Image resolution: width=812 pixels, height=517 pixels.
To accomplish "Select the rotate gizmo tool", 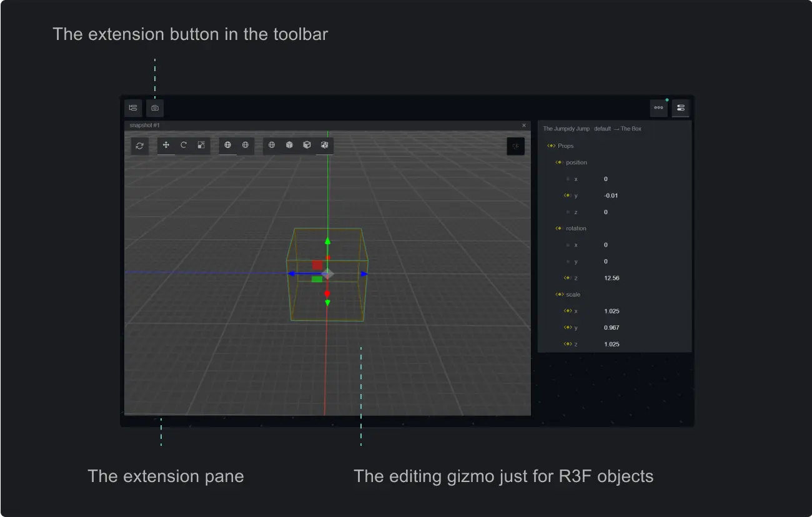I will [x=184, y=145].
